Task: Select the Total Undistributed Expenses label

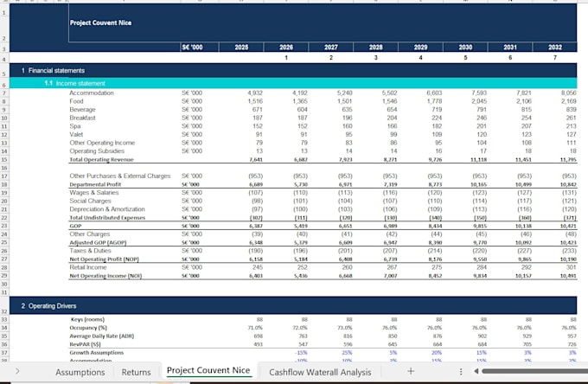Action: click(107, 217)
